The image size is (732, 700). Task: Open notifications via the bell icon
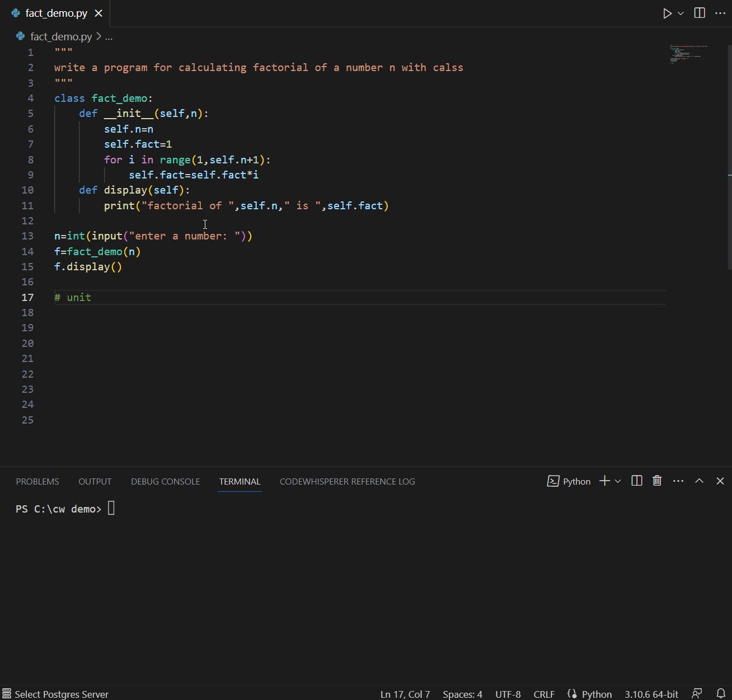[x=720, y=694]
